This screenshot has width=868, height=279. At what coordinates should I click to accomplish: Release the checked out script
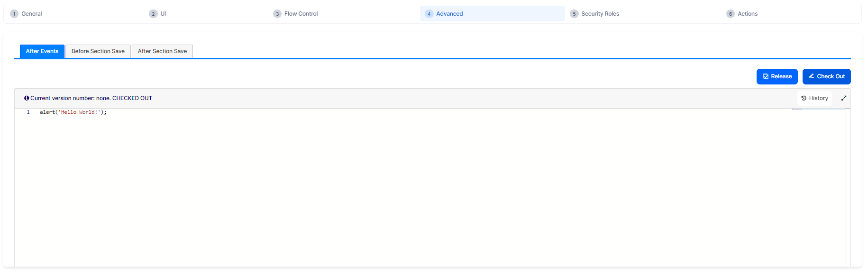[x=777, y=76]
